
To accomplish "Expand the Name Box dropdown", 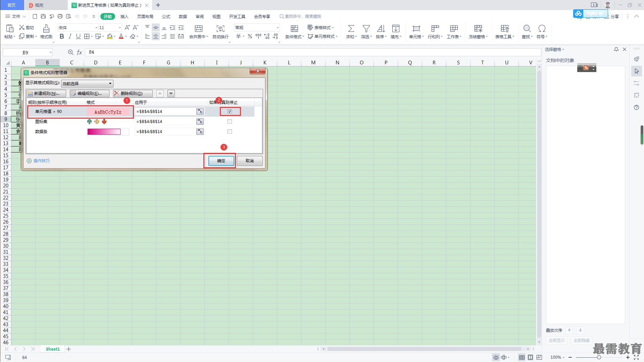I will coord(51,52).
